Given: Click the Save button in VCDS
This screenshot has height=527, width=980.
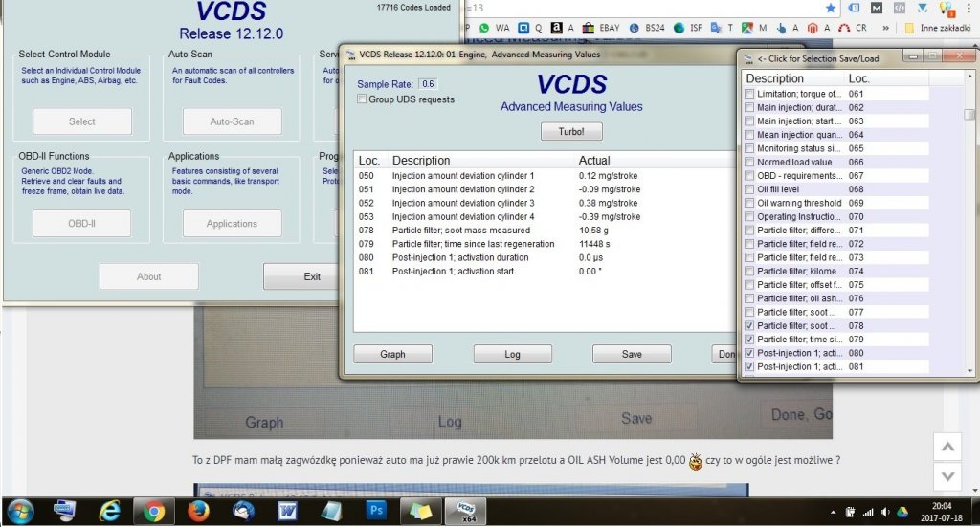Looking at the screenshot, I should (x=632, y=354).
